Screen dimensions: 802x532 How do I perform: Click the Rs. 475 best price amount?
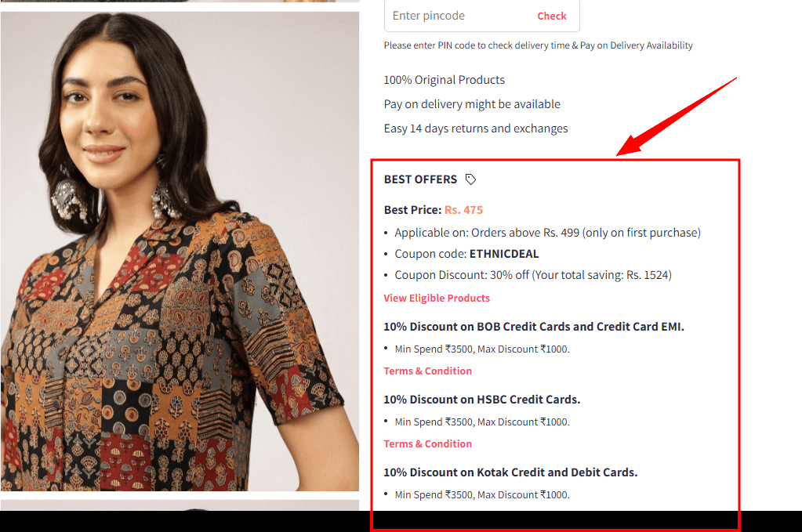pos(463,210)
